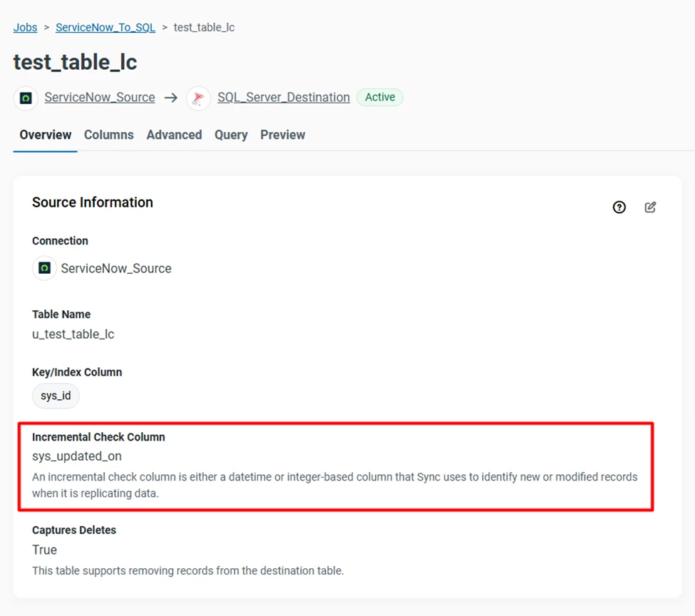Select the Overview tab
This screenshot has width=695, height=616.
click(x=45, y=135)
